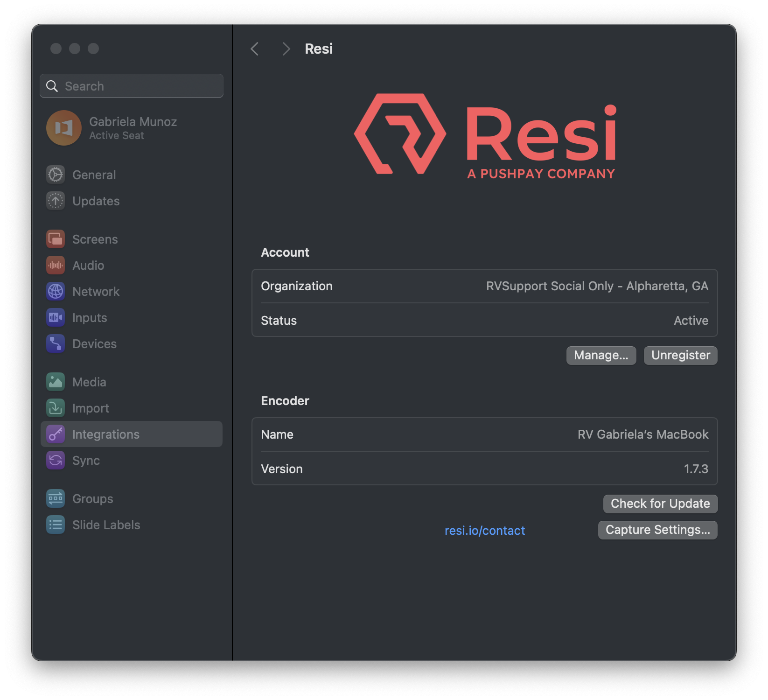Click the Encoder section heading
Image resolution: width=768 pixels, height=700 pixels.
click(285, 400)
